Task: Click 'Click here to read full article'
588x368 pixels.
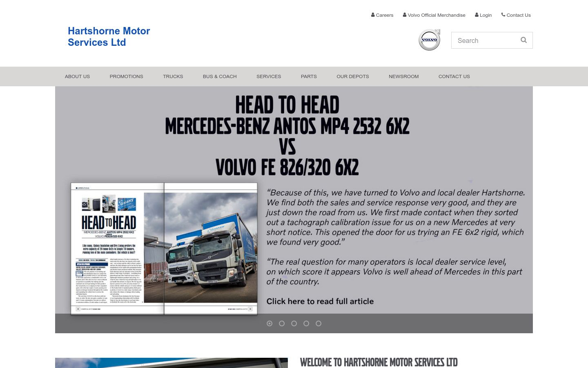Action: (320, 301)
